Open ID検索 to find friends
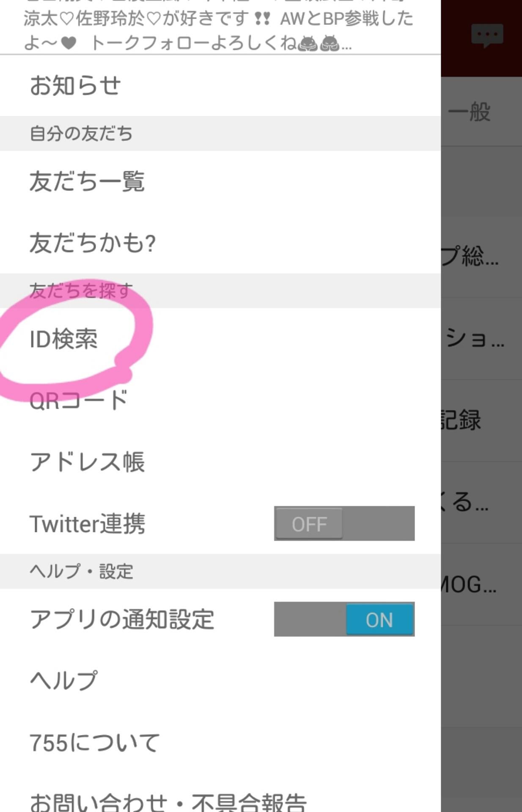This screenshot has width=522, height=812. [x=64, y=339]
